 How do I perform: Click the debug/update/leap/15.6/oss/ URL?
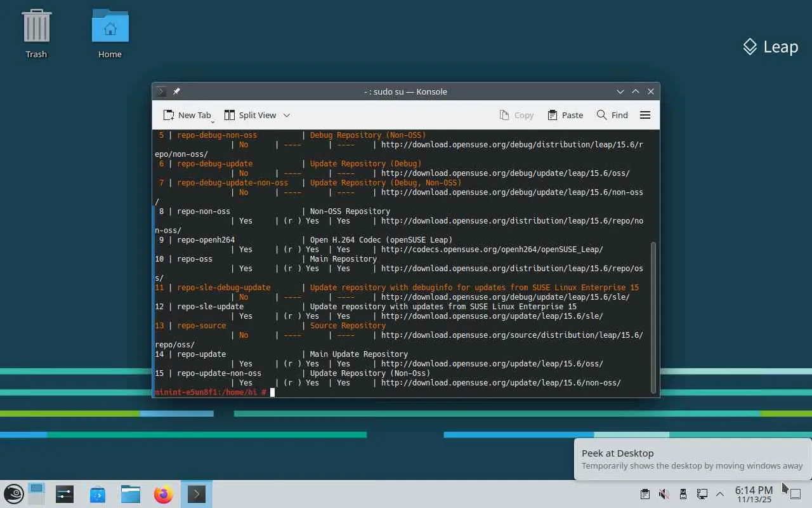coord(506,173)
